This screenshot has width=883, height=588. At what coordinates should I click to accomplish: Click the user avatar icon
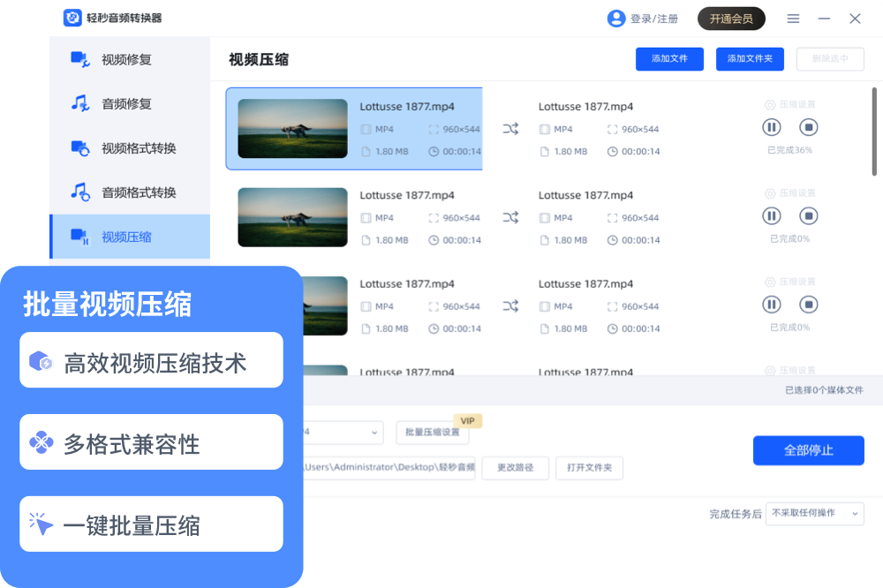tap(616, 19)
